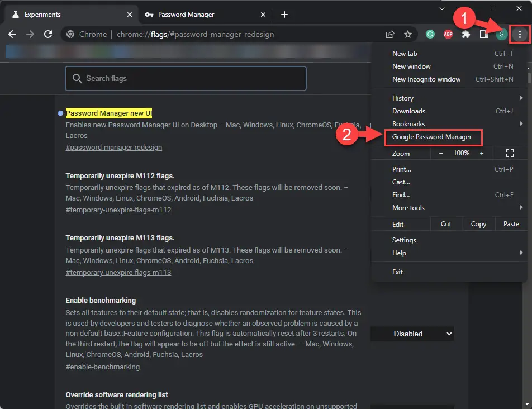Switch to the Experiments tab
This screenshot has width=532, height=409.
pyautogui.click(x=70, y=15)
